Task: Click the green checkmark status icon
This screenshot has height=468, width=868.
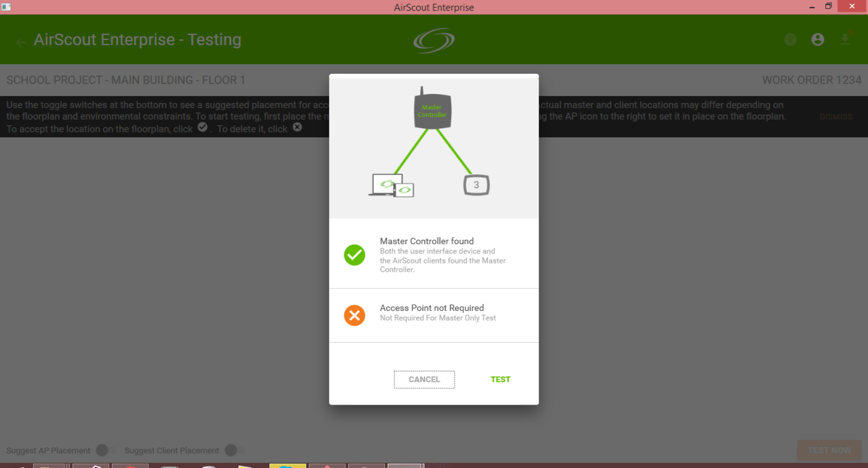Action: [354, 255]
